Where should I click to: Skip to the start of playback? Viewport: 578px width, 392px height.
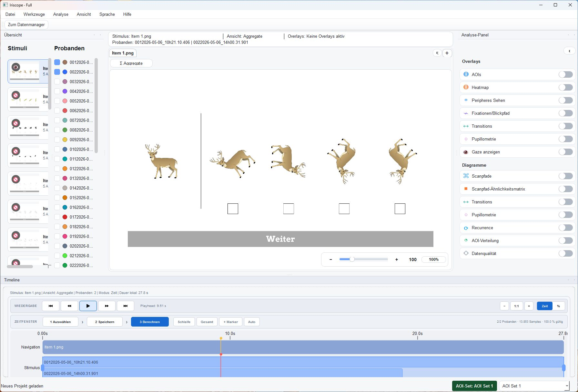tap(51, 306)
